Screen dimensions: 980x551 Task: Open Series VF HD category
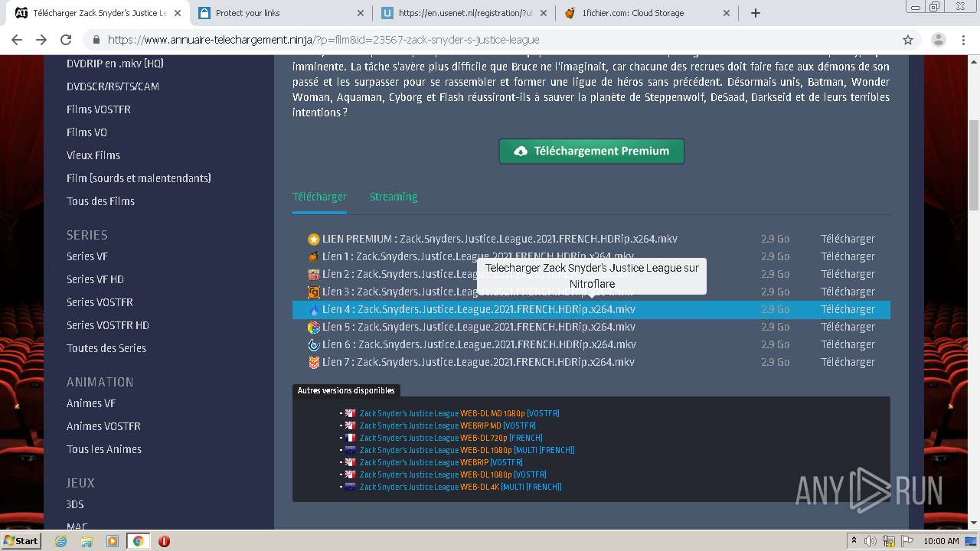[x=95, y=279]
